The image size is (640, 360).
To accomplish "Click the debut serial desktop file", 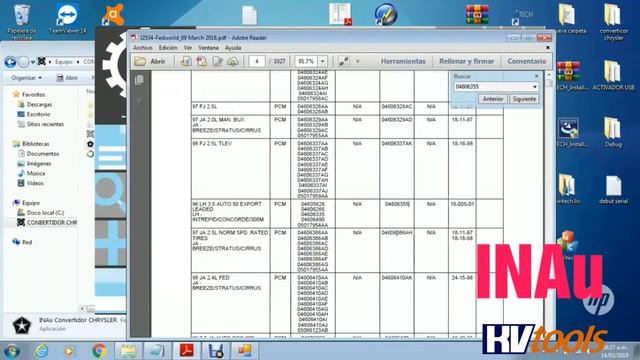I will (x=613, y=189).
